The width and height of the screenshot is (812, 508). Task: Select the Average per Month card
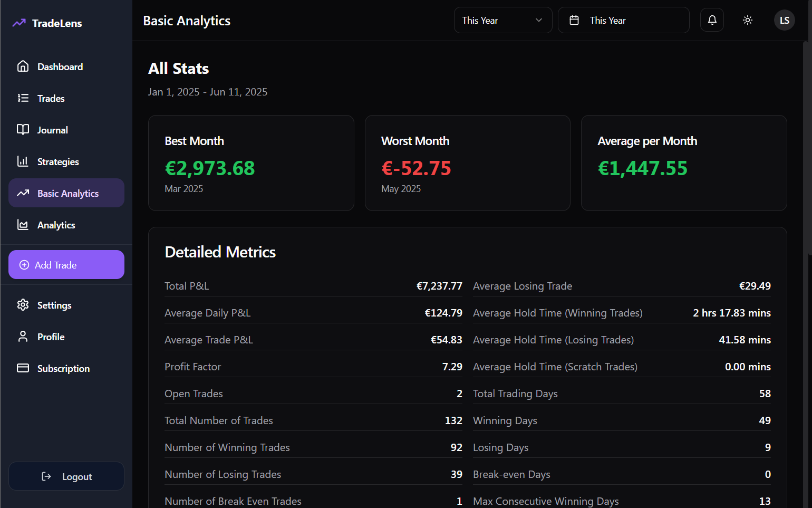pos(684,163)
